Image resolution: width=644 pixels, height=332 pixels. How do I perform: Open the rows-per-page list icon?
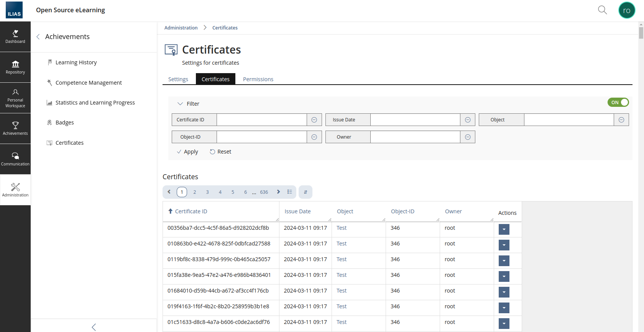pyautogui.click(x=290, y=192)
